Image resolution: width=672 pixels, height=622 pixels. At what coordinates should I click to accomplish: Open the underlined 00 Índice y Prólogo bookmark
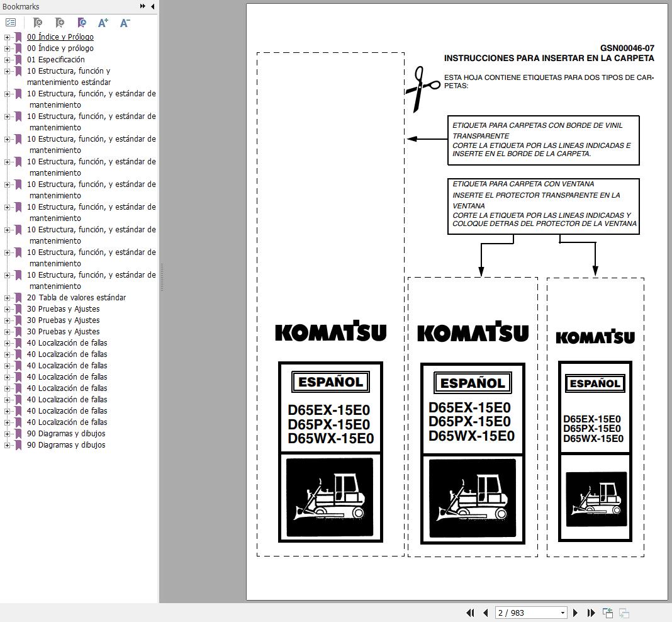tap(60, 37)
